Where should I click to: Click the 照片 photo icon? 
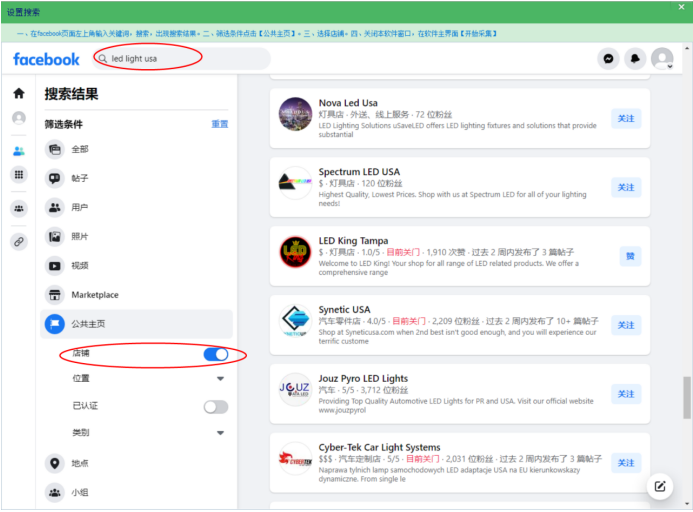(54, 237)
